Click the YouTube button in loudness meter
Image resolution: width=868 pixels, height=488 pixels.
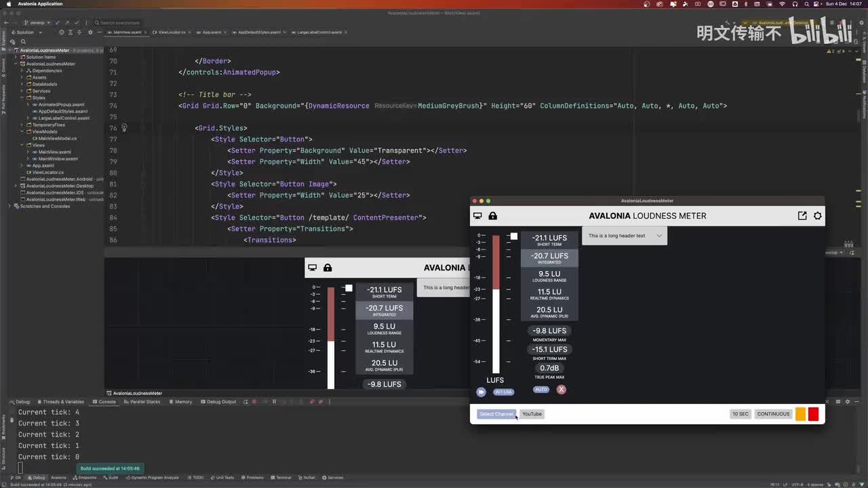click(532, 414)
